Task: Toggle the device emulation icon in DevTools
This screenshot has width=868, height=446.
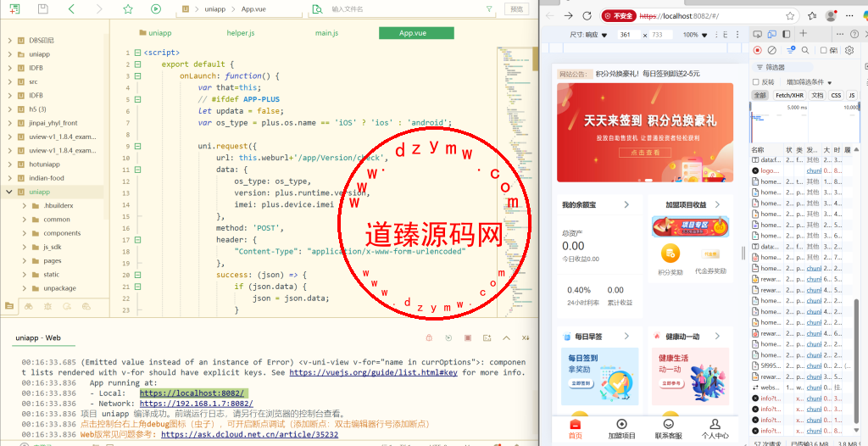Action: click(x=773, y=35)
